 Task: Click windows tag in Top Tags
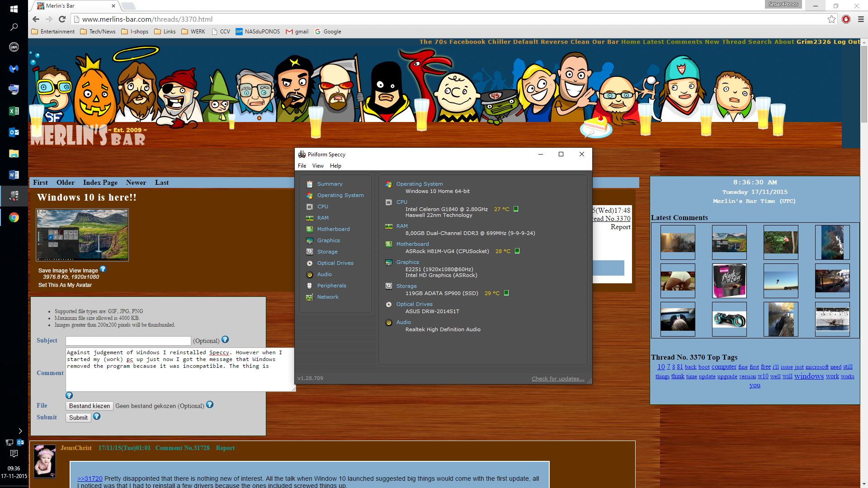[x=809, y=376]
